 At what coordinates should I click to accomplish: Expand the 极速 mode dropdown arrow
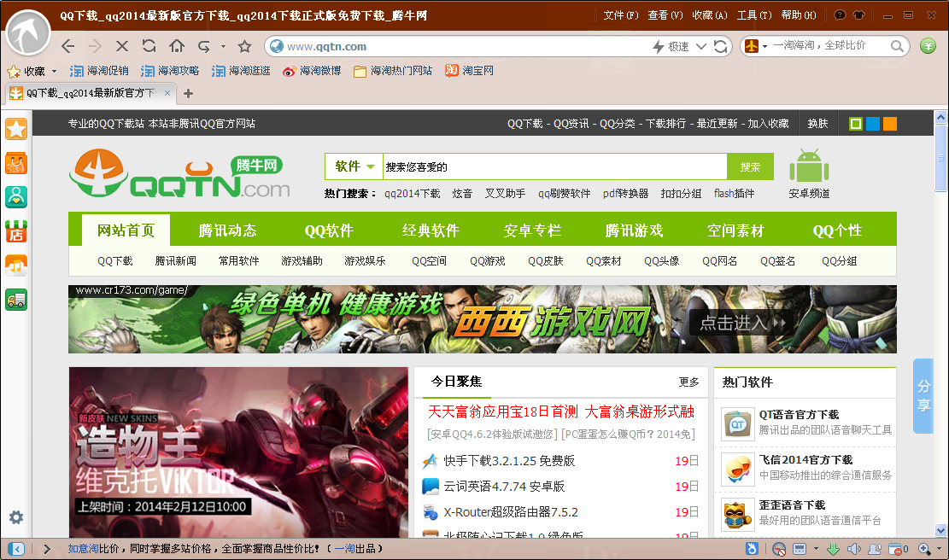[x=701, y=47]
